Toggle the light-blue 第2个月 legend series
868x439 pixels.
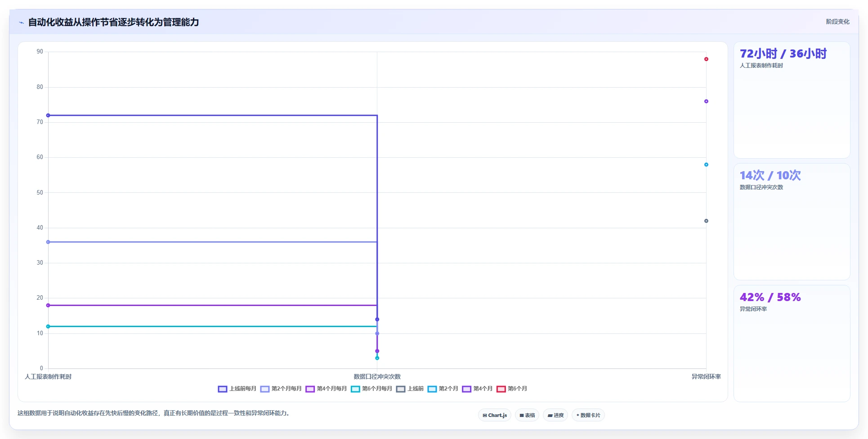(443, 389)
